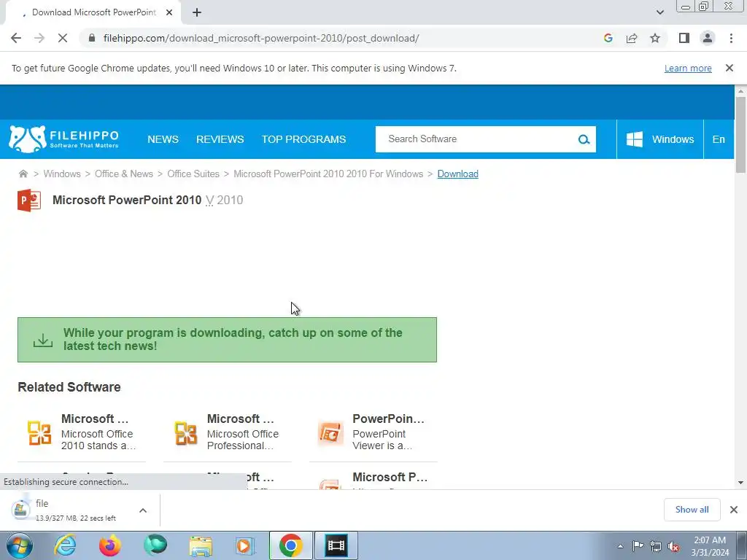Screen dimensions: 747x560
Task: Open the film strip app in taskbar
Action: pyautogui.click(x=336, y=545)
